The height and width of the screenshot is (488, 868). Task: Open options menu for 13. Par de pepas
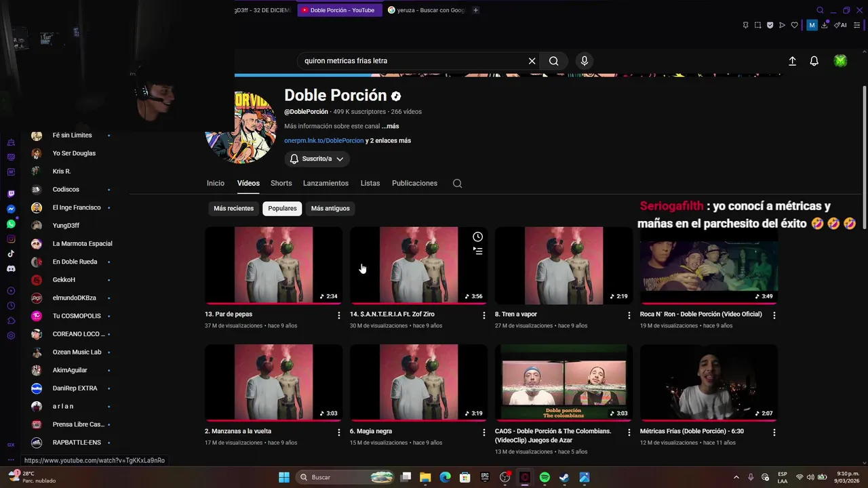(339, 315)
